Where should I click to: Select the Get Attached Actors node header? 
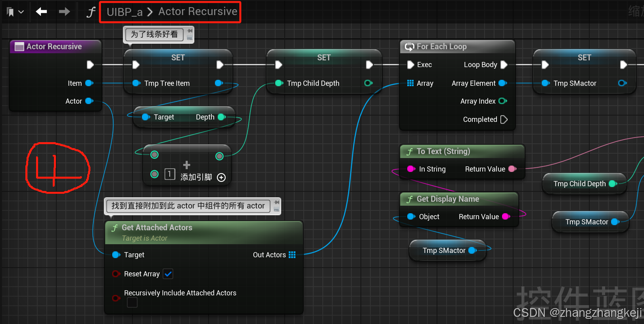coord(204,232)
